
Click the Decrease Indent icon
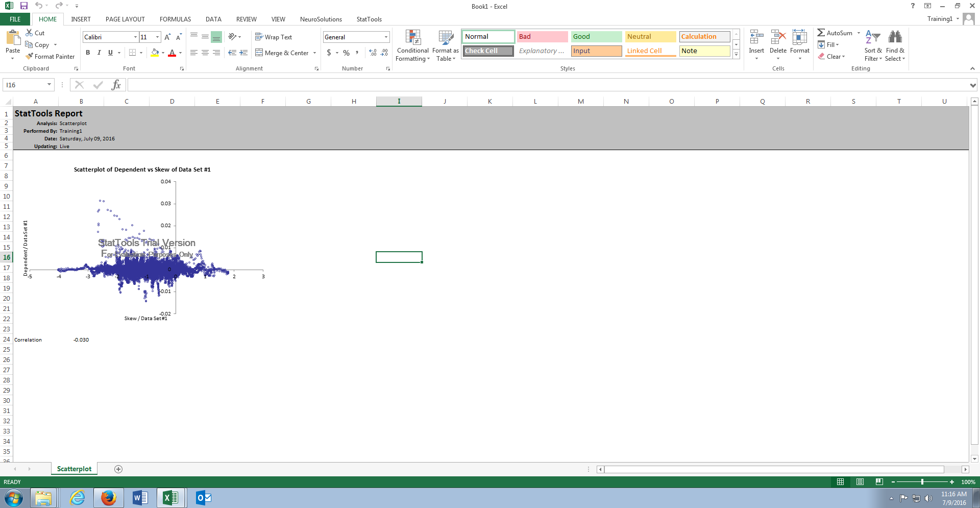[x=232, y=53]
